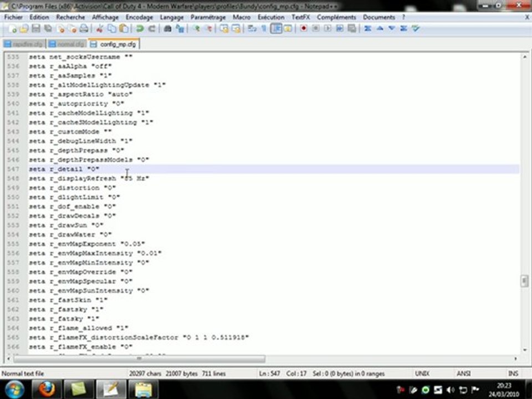Open the Exécution menu
This screenshot has width=532, height=399.
[271, 17]
